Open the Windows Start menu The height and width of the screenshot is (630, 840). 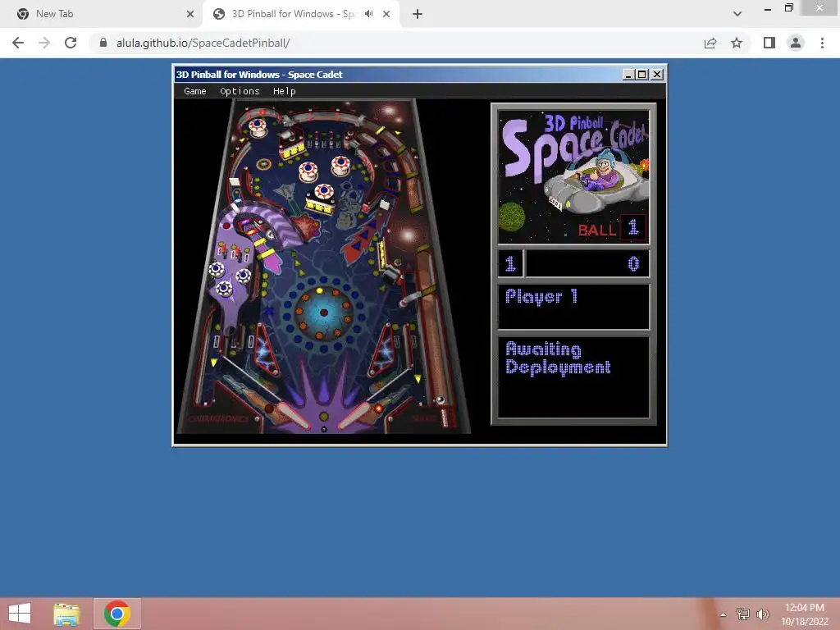click(x=20, y=614)
